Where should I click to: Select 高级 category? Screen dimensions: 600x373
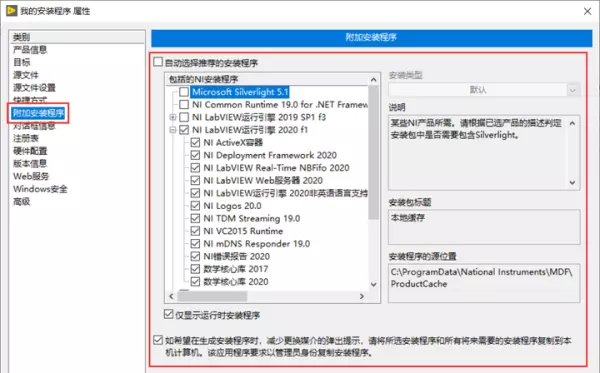22,201
